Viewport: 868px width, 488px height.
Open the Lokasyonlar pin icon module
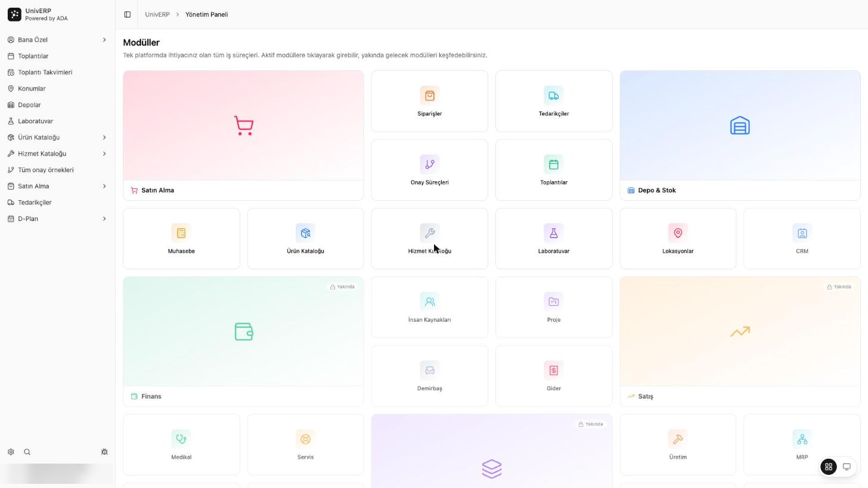(x=678, y=233)
